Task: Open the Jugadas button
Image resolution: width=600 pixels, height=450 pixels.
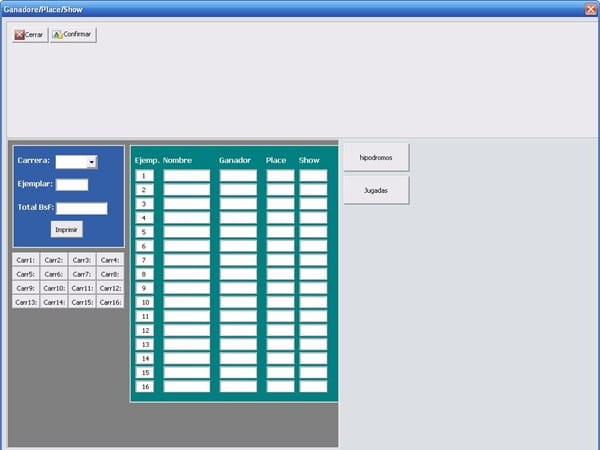Action: click(x=376, y=190)
